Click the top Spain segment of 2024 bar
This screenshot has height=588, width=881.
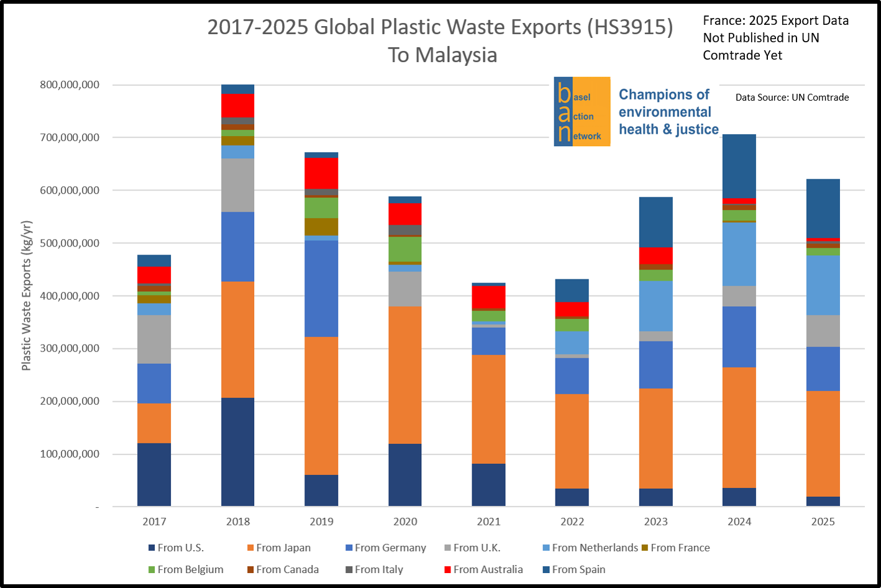point(739,166)
